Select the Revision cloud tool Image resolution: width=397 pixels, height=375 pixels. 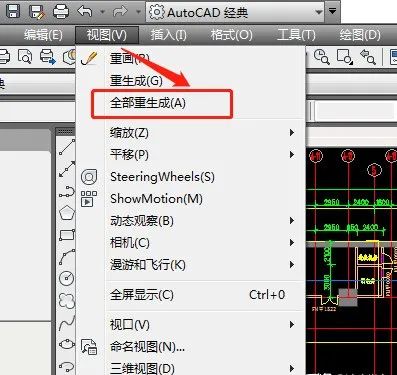click(67, 300)
